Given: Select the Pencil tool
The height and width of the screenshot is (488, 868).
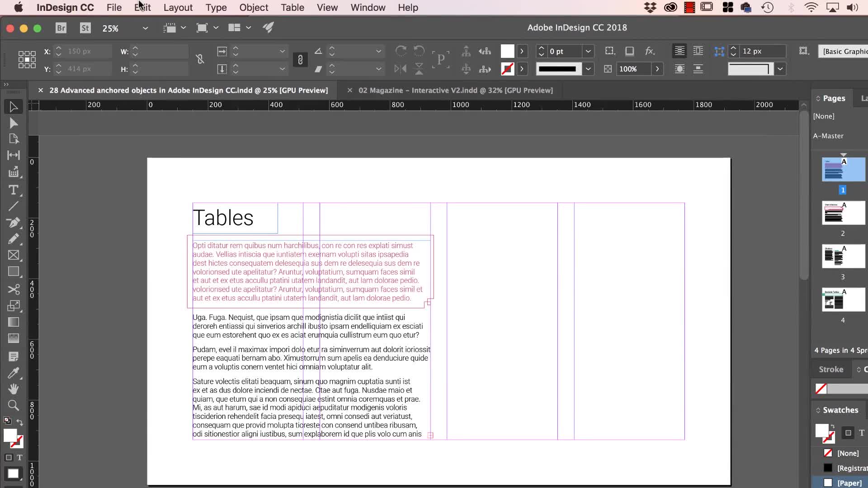Looking at the screenshot, I should pyautogui.click(x=13, y=239).
